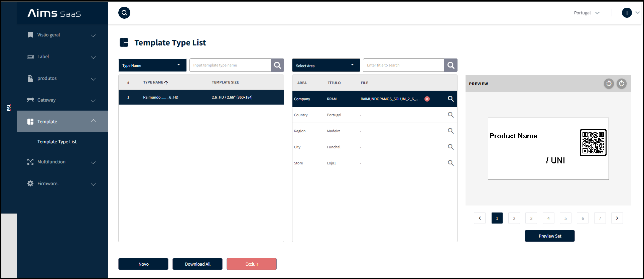Expand the Gateway menu section
This screenshot has height=279, width=644.
point(62,100)
